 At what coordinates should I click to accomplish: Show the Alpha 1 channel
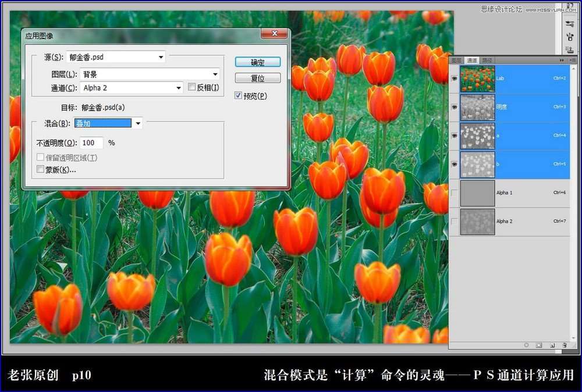[455, 193]
